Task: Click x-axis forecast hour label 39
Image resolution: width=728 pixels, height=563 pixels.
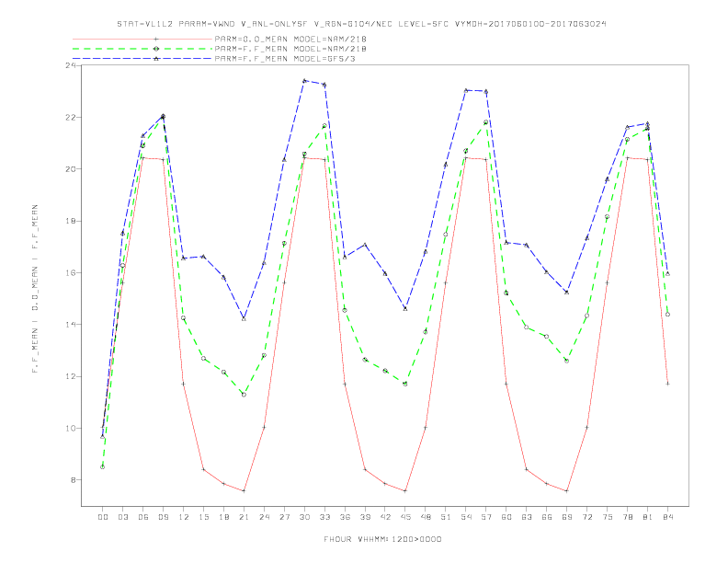Action: pos(365,517)
